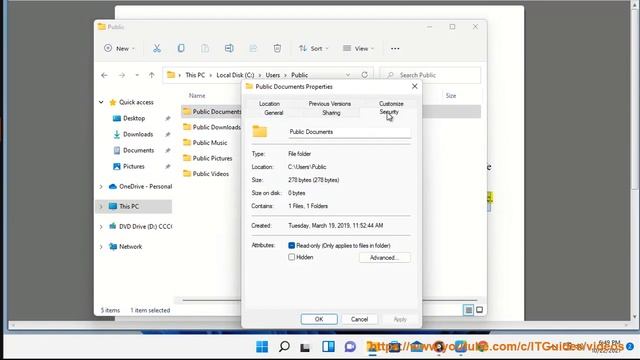Switch to the Customize tab
This screenshot has height=360, width=640.
click(391, 104)
